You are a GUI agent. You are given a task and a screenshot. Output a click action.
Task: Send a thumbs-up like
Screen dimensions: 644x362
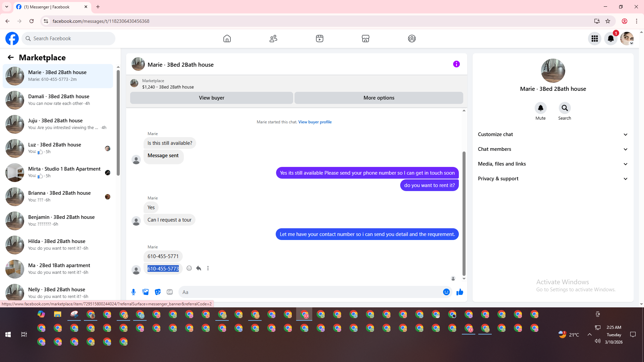[x=460, y=292]
